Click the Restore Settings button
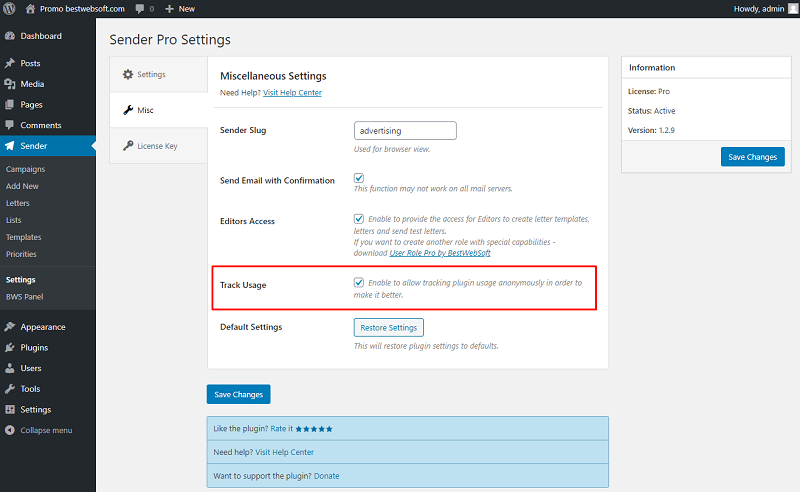Screen dimensions: 800x492 (389, 328)
